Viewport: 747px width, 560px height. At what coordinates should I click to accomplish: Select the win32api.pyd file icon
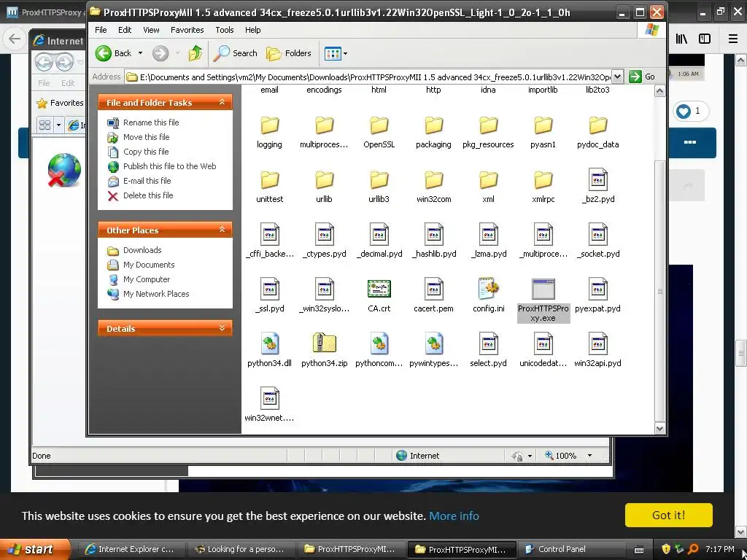(598, 343)
